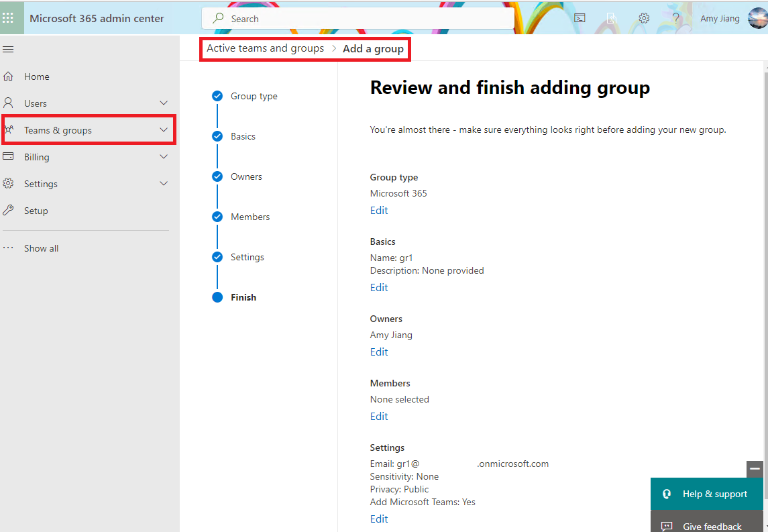
Task: Click the 'Name: gr1' text
Action: click(x=391, y=258)
